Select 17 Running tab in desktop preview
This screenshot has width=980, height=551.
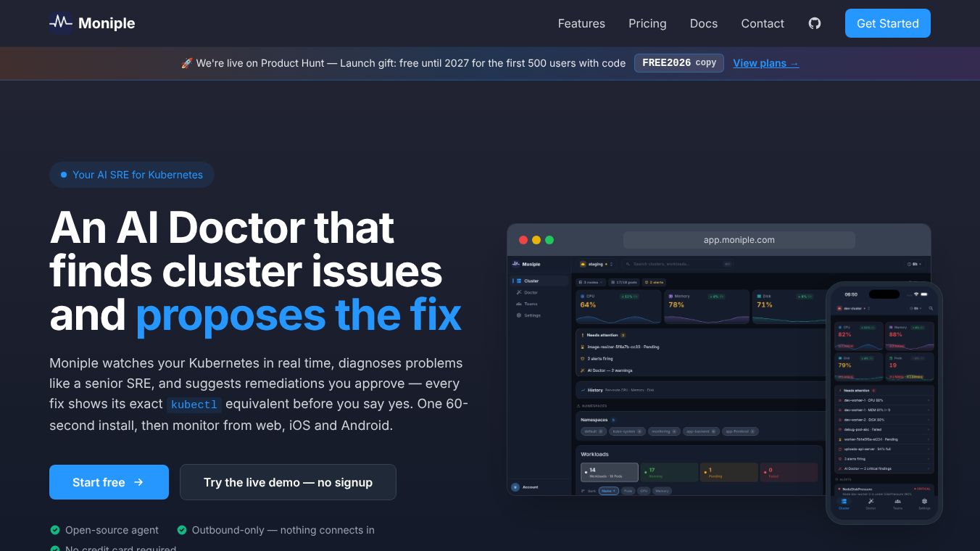pos(669,473)
